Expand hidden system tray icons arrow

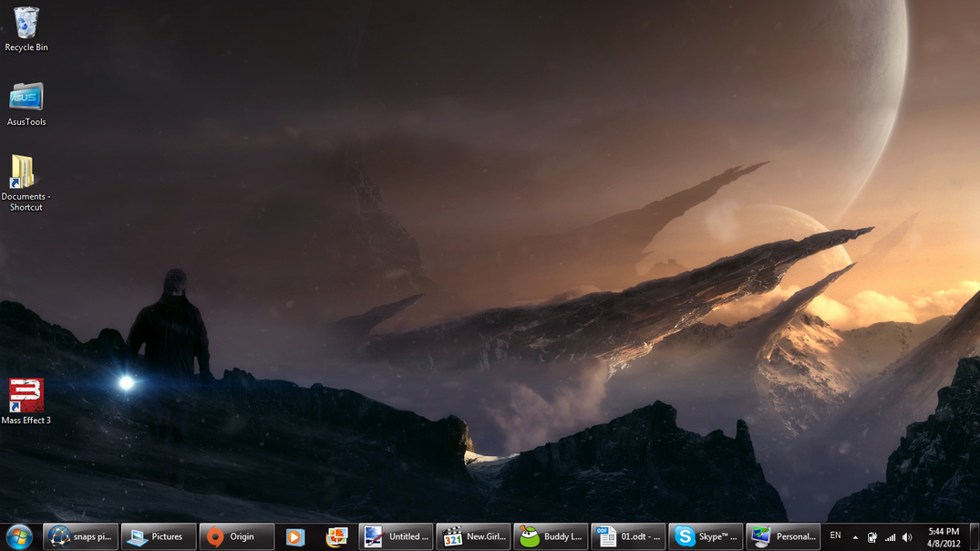856,537
